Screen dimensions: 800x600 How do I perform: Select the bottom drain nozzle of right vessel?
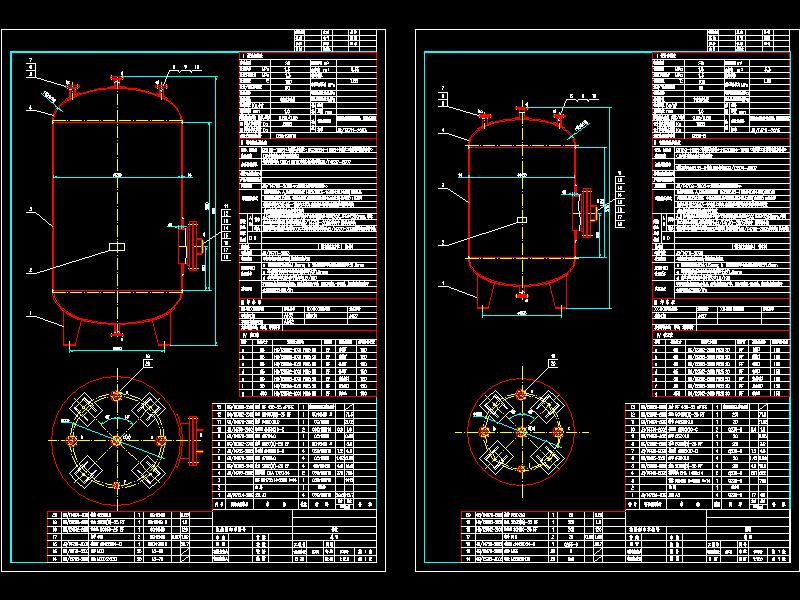click(521, 292)
